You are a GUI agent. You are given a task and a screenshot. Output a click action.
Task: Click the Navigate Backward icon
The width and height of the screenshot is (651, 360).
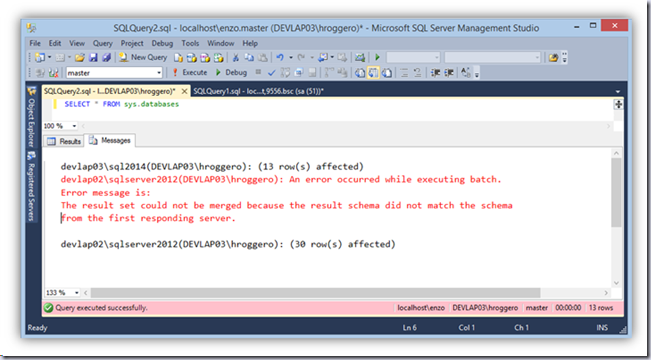(x=323, y=57)
